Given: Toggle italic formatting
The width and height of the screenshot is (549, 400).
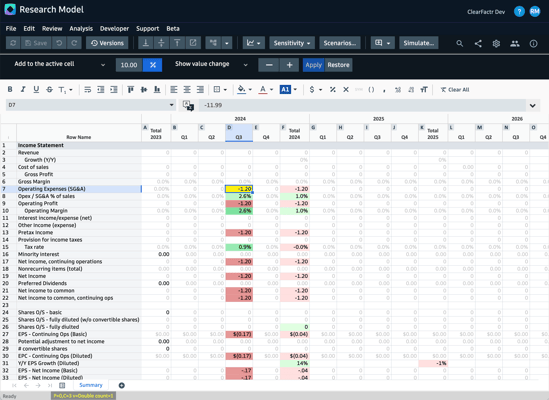Looking at the screenshot, I should tap(23, 90).
